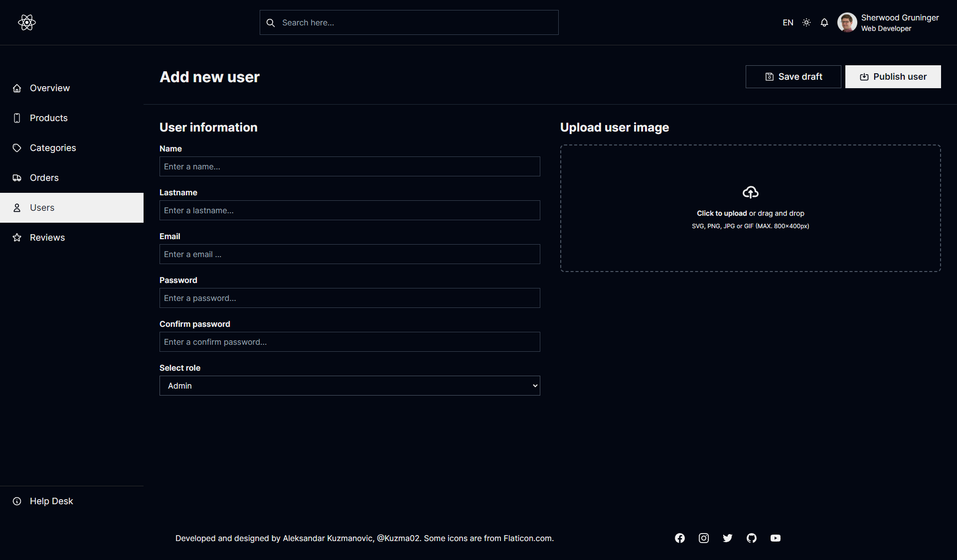The height and width of the screenshot is (560, 957).
Task: Click the Overview home icon
Action: (x=16, y=87)
